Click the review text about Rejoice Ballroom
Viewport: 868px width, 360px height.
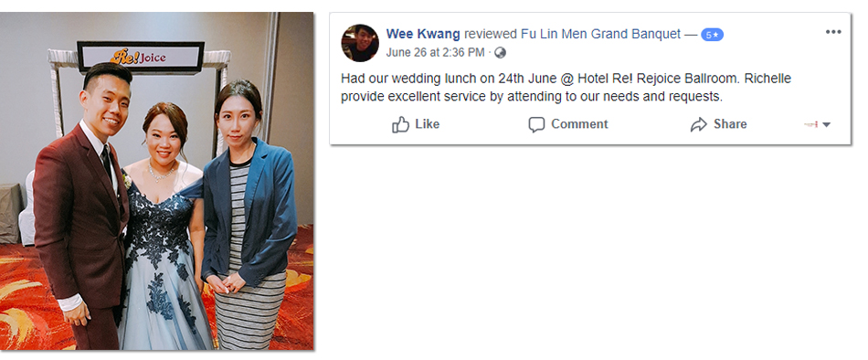566,88
